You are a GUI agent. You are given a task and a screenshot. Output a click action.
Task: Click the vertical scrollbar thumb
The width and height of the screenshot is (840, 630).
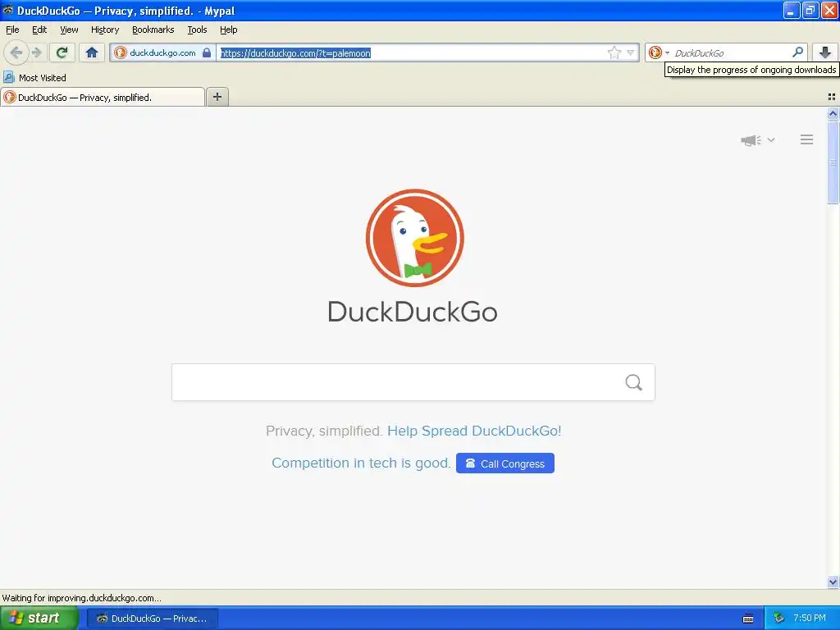[833, 162]
